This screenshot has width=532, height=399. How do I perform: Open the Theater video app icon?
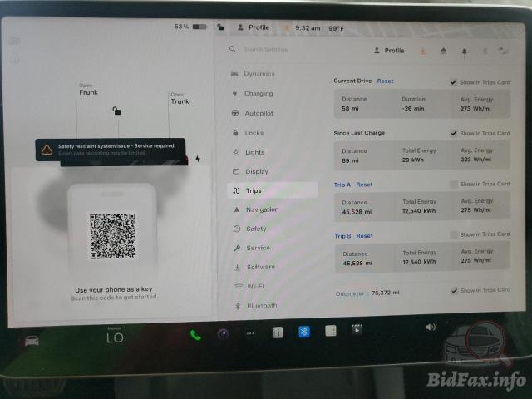coord(357,329)
